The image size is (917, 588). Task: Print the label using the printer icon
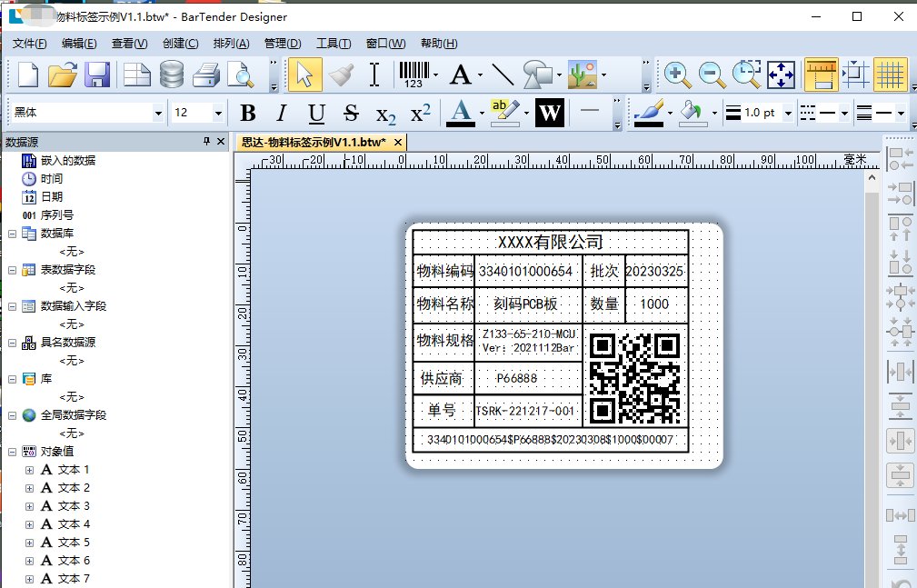click(206, 75)
